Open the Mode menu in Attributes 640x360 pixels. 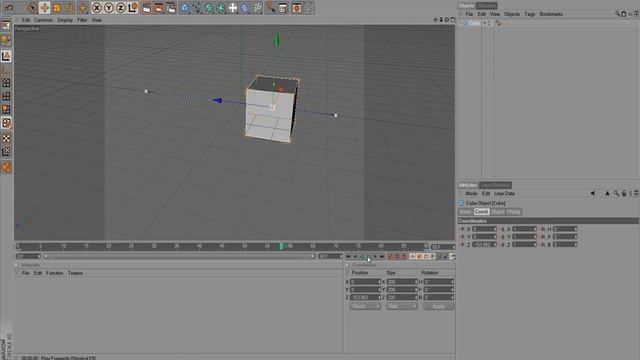click(x=471, y=193)
